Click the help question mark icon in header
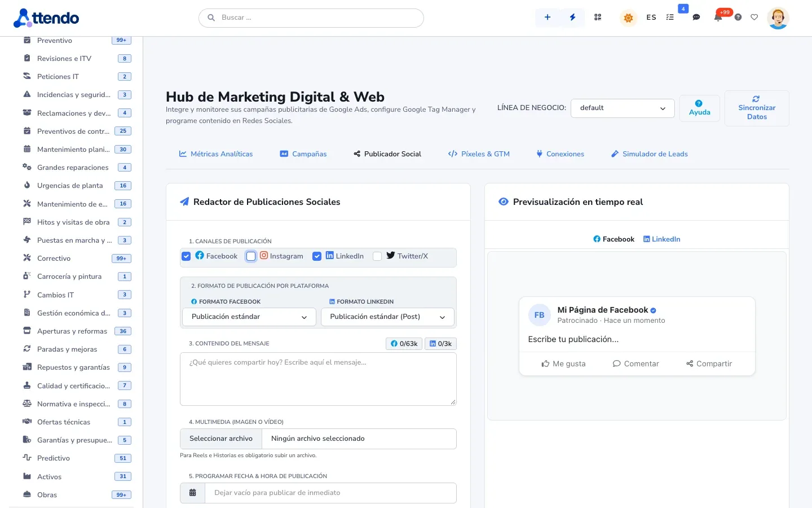Image resolution: width=812 pixels, height=508 pixels. point(738,17)
